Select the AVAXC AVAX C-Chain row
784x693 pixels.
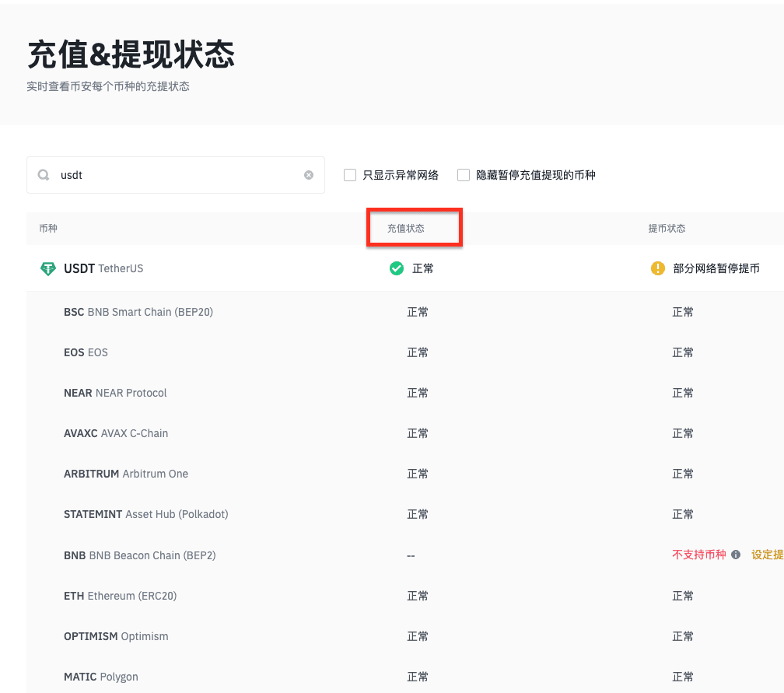click(405, 433)
